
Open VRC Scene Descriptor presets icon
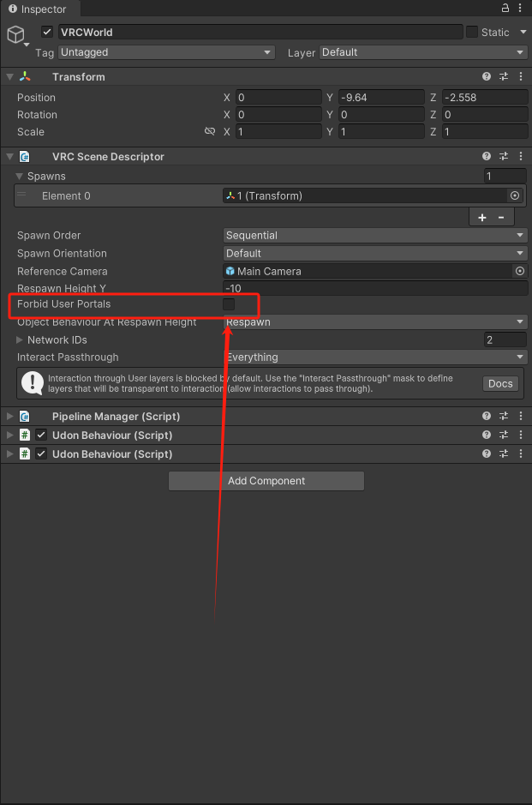[504, 156]
